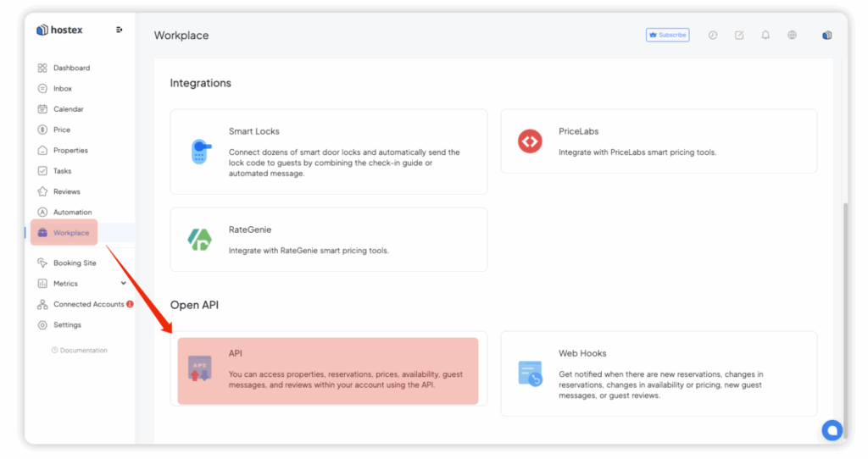This screenshot has height=459, width=868.
Task: Click the Web Hooks icon
Action: point(530,373)
